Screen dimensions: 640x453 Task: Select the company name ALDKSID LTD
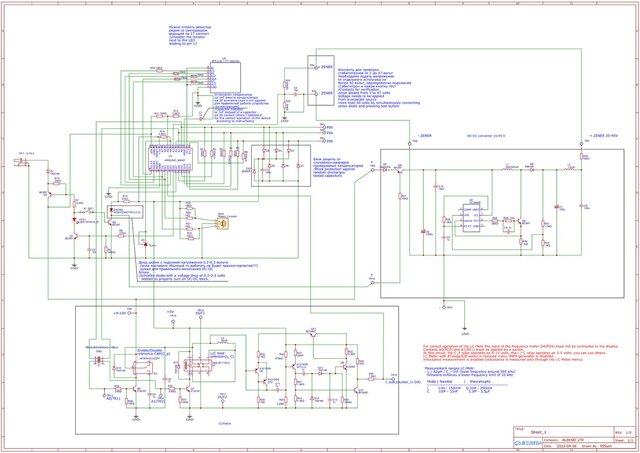click(x=572, y=440)
